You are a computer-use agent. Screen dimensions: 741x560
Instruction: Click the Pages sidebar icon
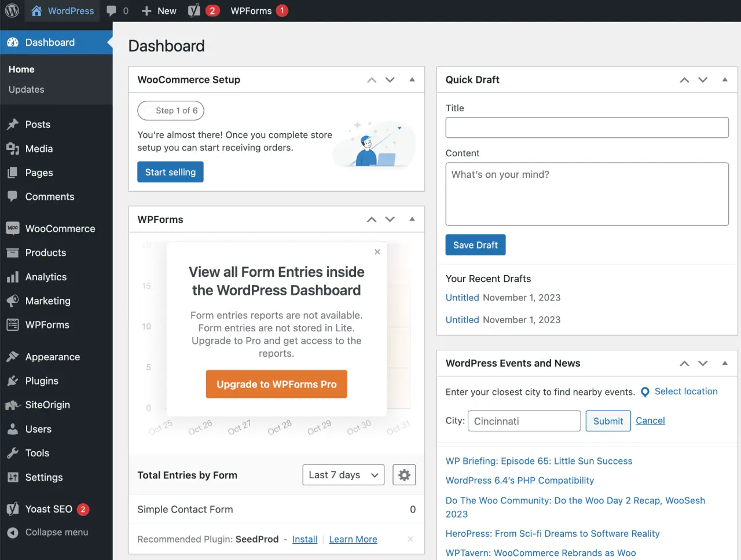pos(13,173)
